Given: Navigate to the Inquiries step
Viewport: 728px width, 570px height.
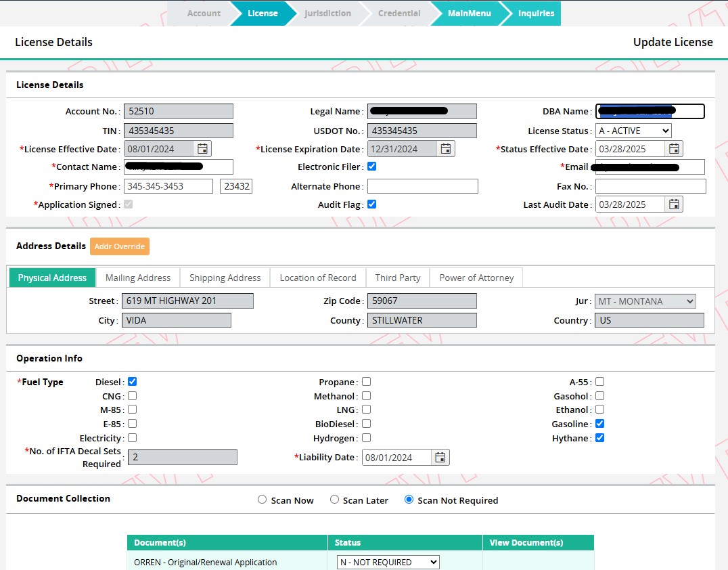Looking at the screenshot, I should 536,14.
